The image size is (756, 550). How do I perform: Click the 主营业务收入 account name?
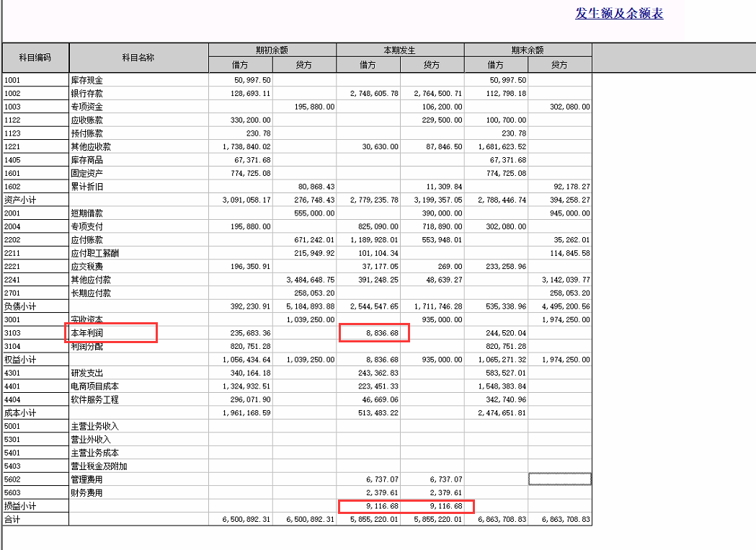[x=95, y=427]
